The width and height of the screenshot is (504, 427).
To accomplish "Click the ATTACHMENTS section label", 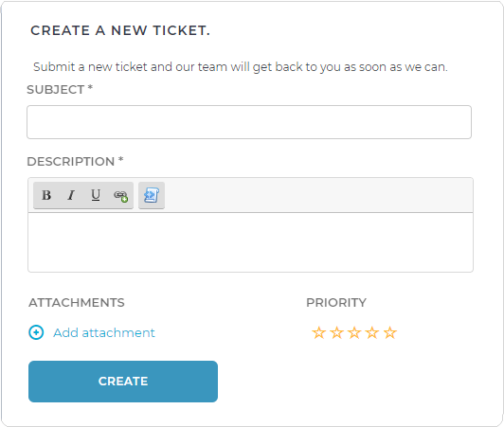I will coord(77,303).
